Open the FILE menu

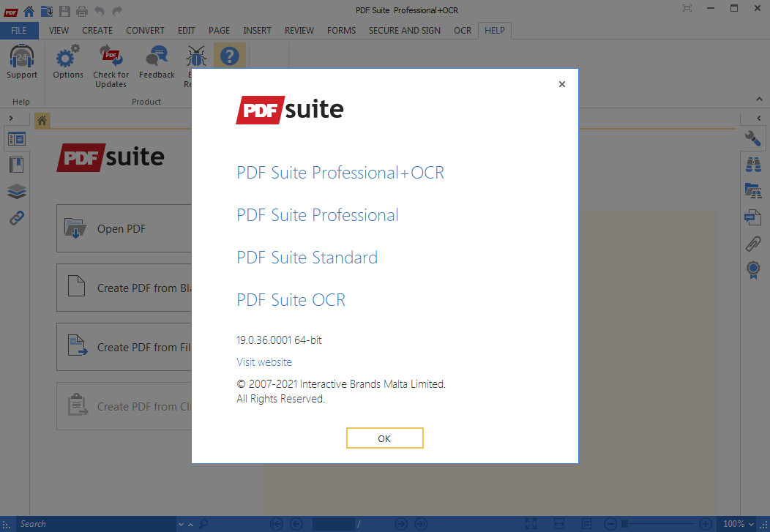click(19, 31)
